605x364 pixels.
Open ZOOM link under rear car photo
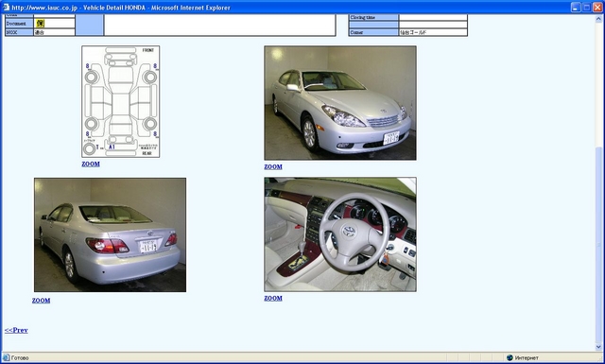pos(41,301)
